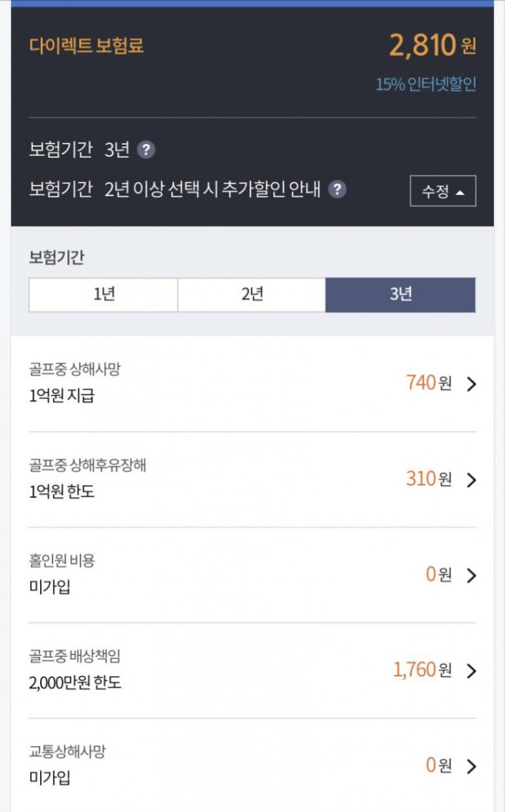Click 홀인원 비용 미가입 status
Screen dimensions: 505x812
pyautogui.click(x=50, y=587)
